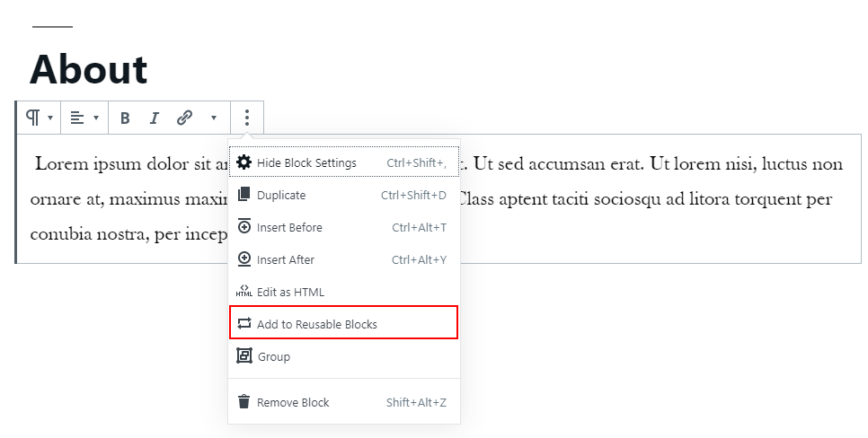The height and width of the screenshot is (438, 868).
Task: Click the trash icon for Remove Block
Action: pos(244,401)
